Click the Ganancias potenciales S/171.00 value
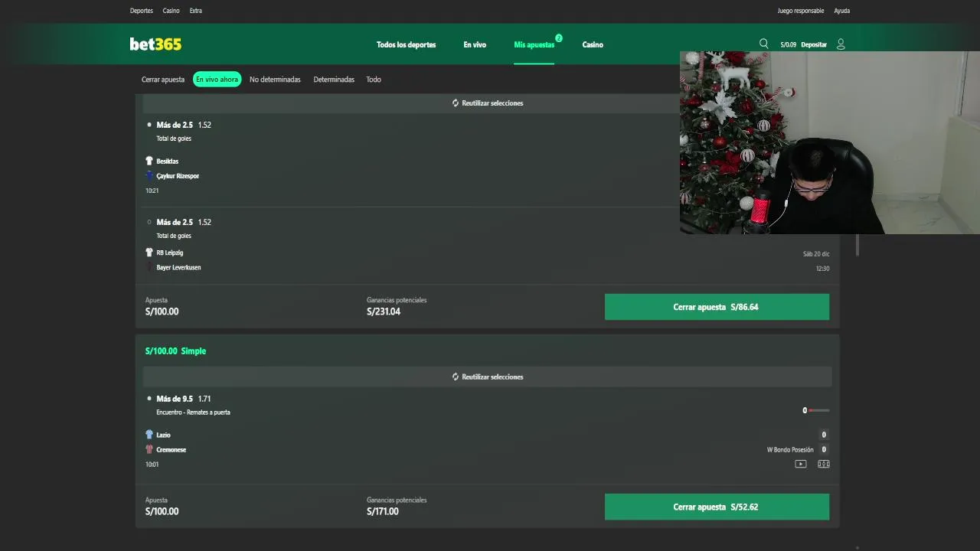 point(383,511)
